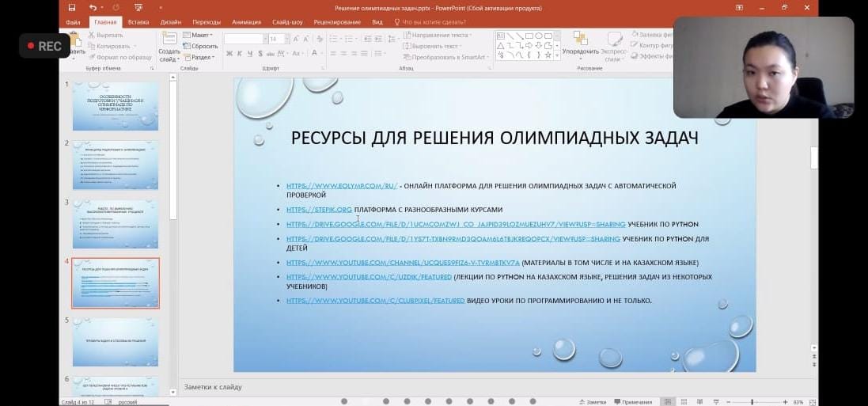Decrease font size with smaller A
This screenshot has width=868, height=406.
point(306,39)
